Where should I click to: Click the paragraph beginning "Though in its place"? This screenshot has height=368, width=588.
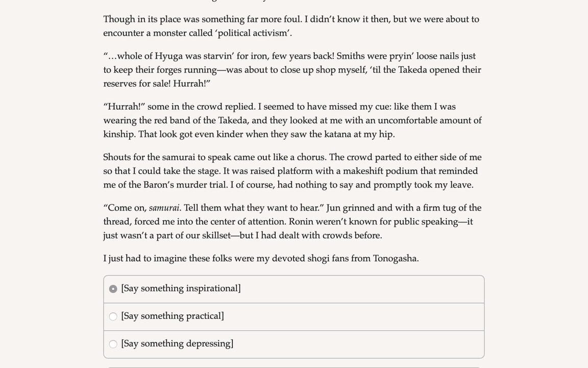point(291,26)
